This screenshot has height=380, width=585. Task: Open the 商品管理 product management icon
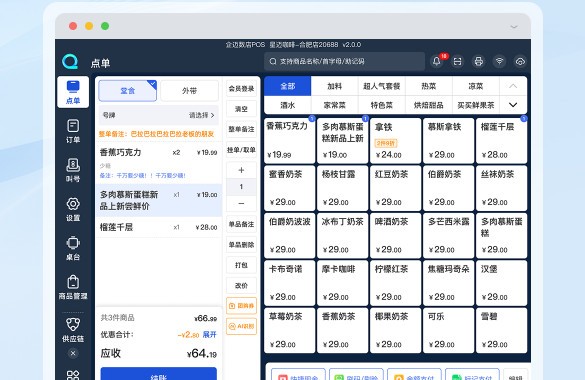[73, 288]
